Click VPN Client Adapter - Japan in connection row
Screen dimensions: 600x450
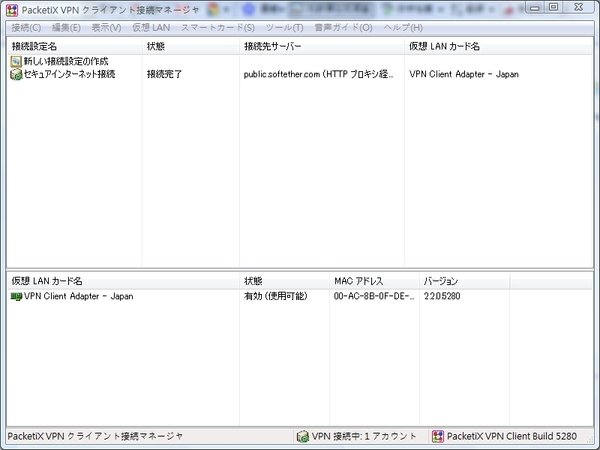pyautogui.click(x=464, y=74)
